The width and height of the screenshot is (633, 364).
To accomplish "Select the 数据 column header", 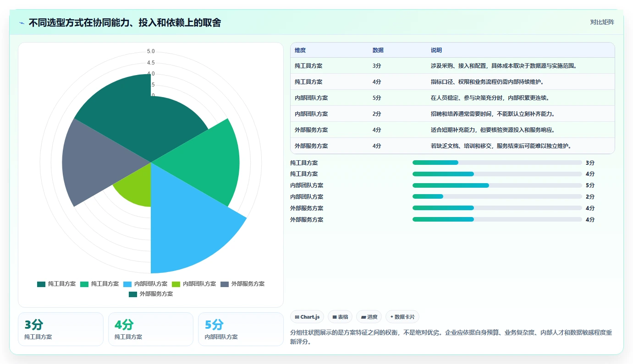I will (378, 50).
